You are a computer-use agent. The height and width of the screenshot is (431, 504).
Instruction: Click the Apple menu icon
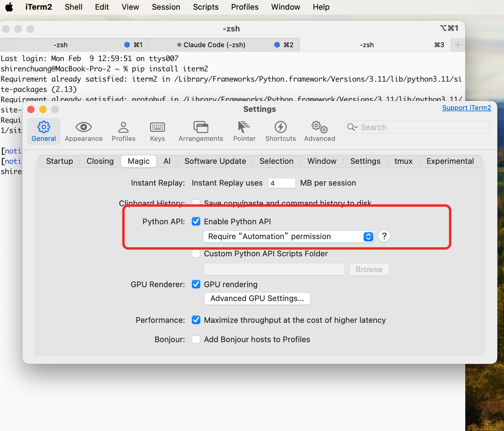9,7
